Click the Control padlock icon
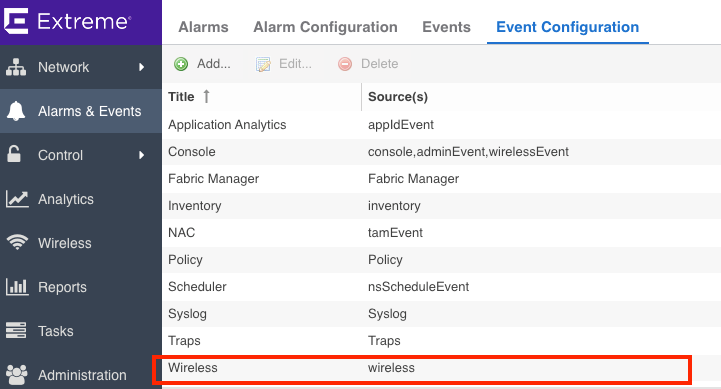 pyautogui.click(x=14, y=154)
